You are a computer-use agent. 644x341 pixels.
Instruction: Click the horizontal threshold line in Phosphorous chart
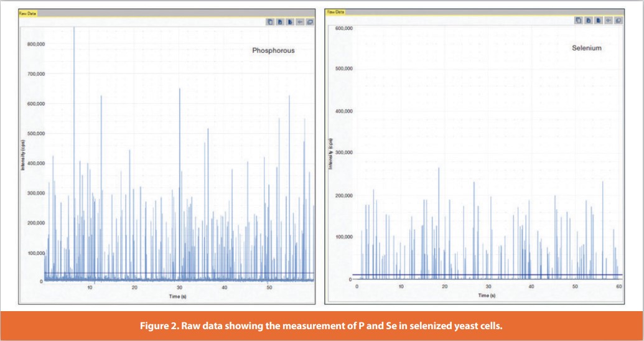click(x=187, y=273)
